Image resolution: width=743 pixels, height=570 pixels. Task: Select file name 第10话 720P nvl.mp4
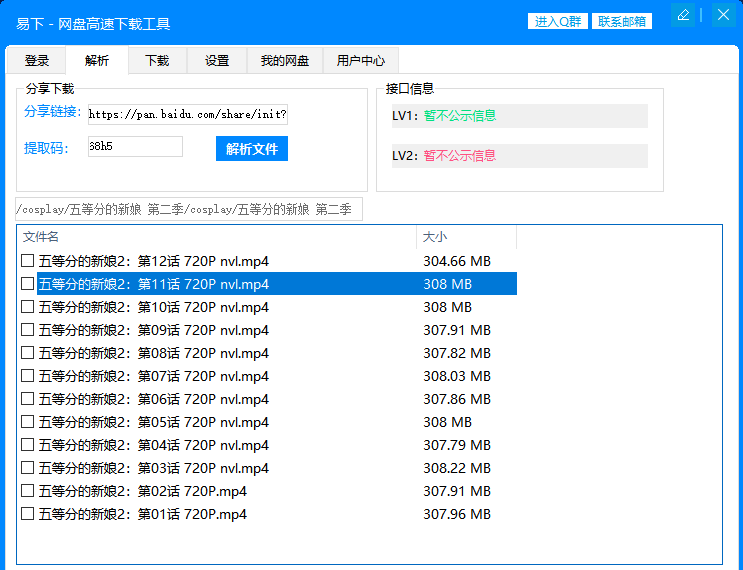click(154, 307)
